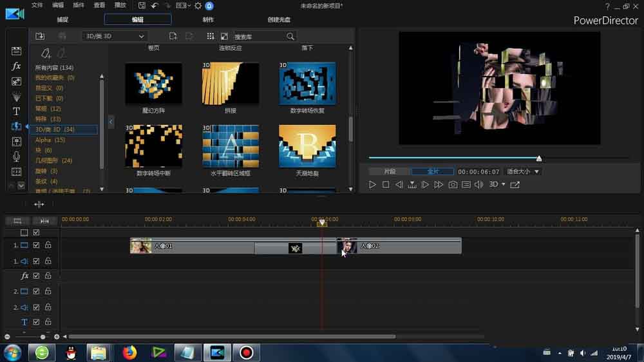The height and width of the screenshot is (362, 644).
Task: Switch to the 制作 tab
Action: (x=208, y=20)
